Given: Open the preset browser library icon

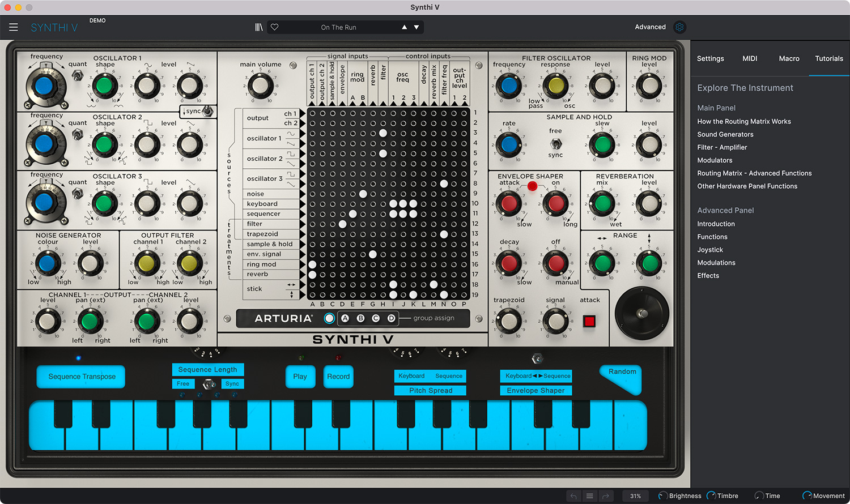Looking at the screenshot, I should [x=259, y=27].
